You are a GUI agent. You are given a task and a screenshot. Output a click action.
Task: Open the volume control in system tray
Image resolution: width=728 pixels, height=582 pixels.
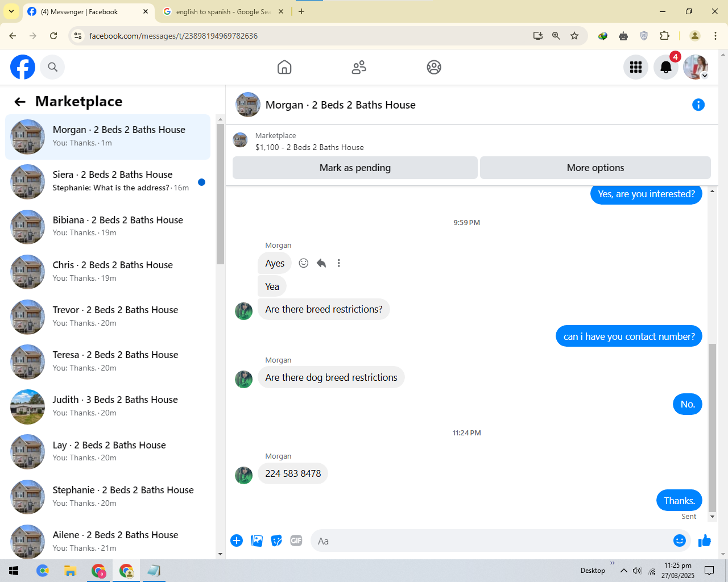[638, 571]
